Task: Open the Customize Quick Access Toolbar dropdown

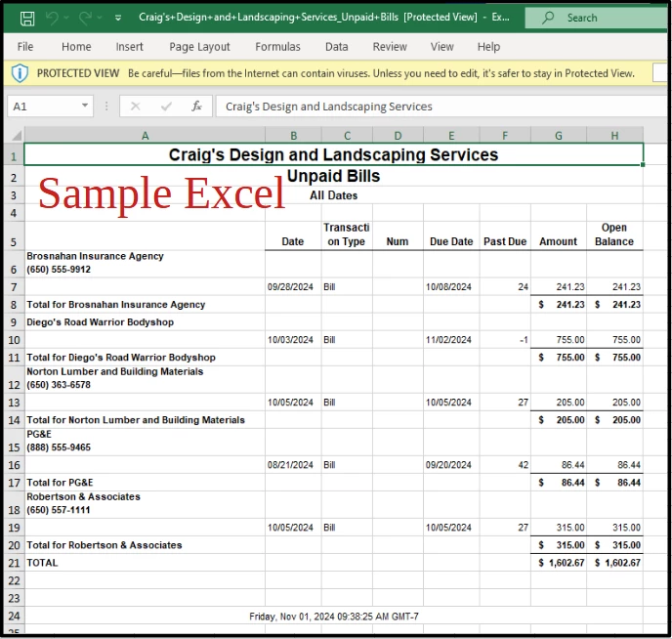Action: (118, 18)
